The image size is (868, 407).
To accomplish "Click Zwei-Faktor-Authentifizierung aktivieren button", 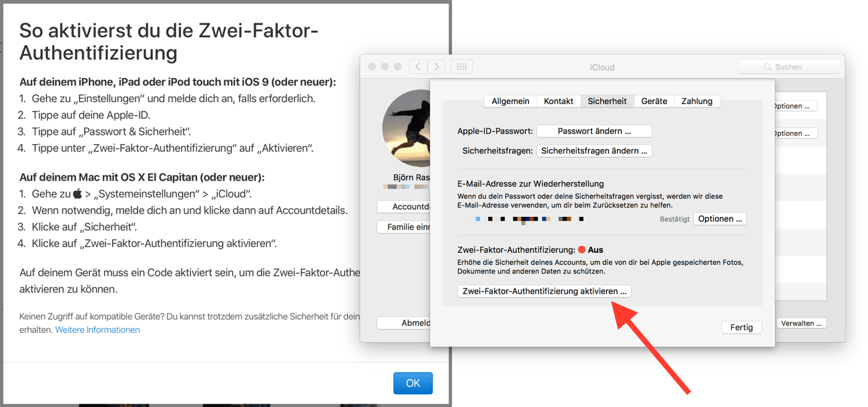I will (x=544, y=291).
